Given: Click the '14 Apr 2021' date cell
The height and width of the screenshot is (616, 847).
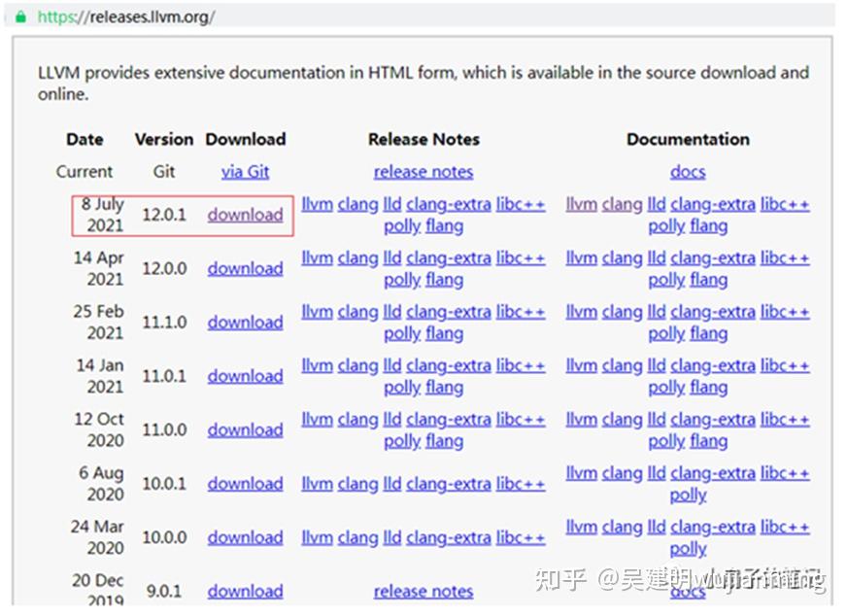Looking at the screenshot, I should (x=99, y=268).
